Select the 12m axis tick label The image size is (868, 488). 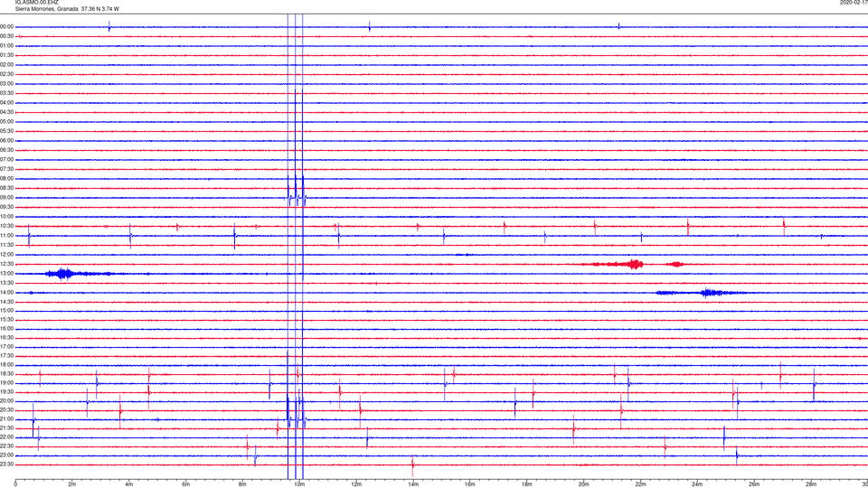(x=356, y=484)
